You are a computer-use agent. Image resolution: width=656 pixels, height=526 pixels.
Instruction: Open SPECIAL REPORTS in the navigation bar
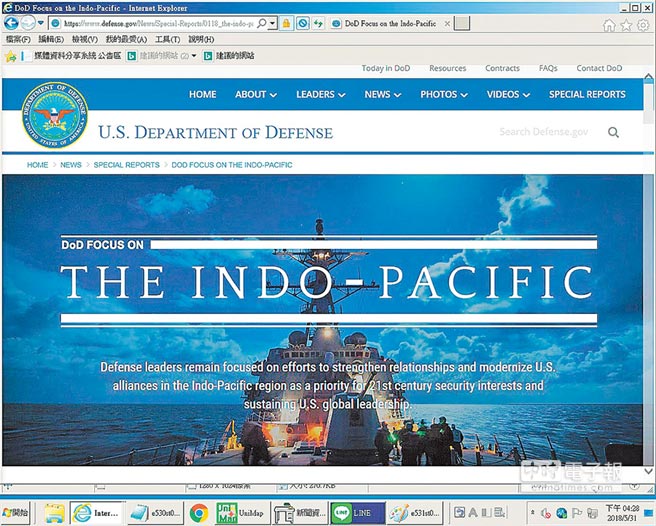coord(587,95)
